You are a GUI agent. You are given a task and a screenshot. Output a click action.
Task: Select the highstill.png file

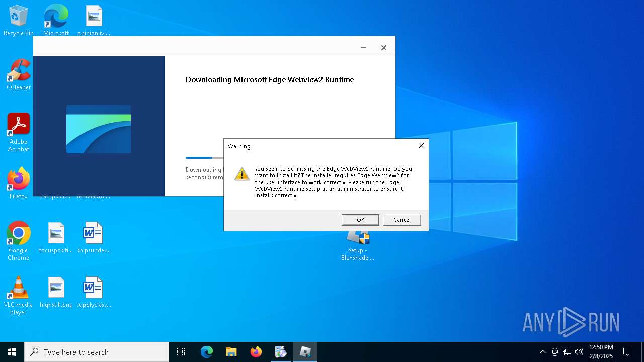[x=56, y=292]
